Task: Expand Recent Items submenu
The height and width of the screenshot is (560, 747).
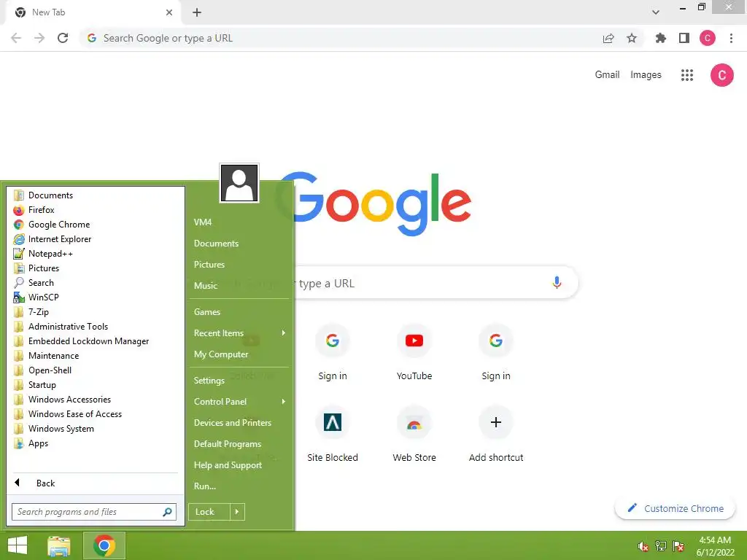Action: pyautogui.click(x=239, y=332)
